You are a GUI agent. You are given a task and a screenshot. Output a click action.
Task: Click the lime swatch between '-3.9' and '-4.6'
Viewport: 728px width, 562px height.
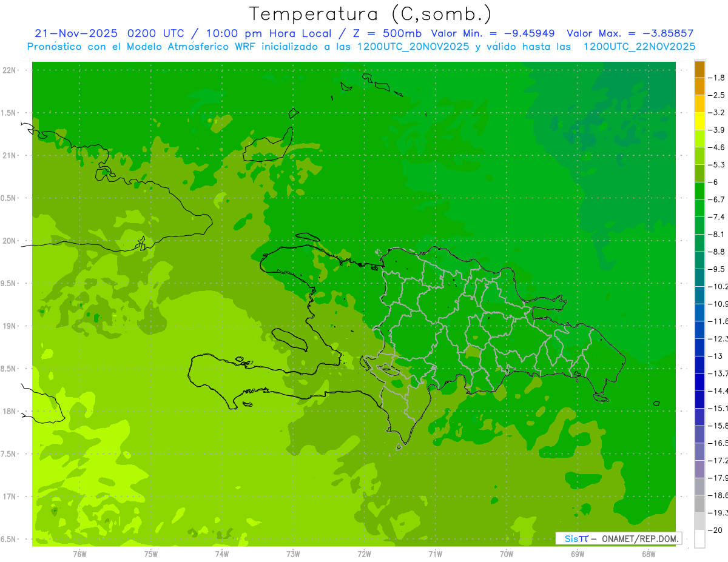pos(699,139)
